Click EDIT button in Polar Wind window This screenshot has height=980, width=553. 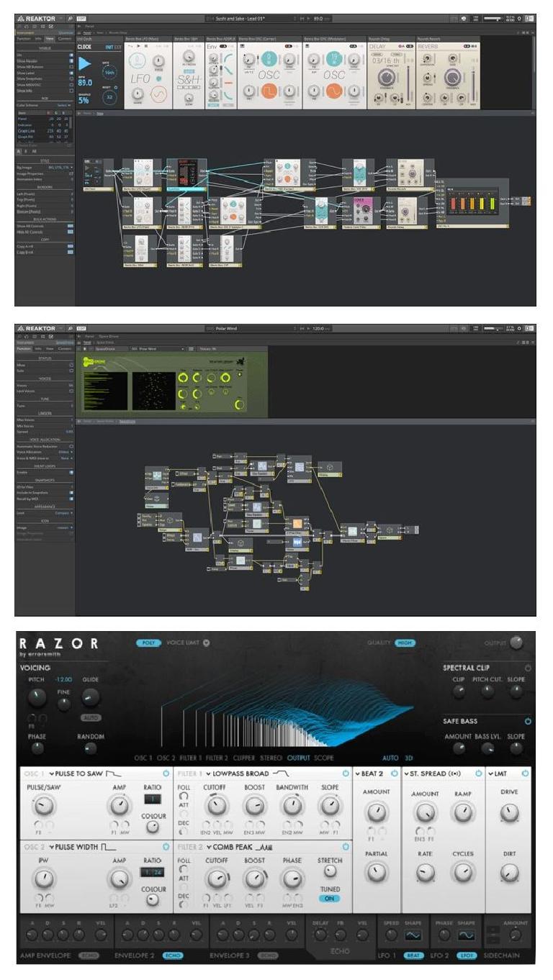point(81,328)
